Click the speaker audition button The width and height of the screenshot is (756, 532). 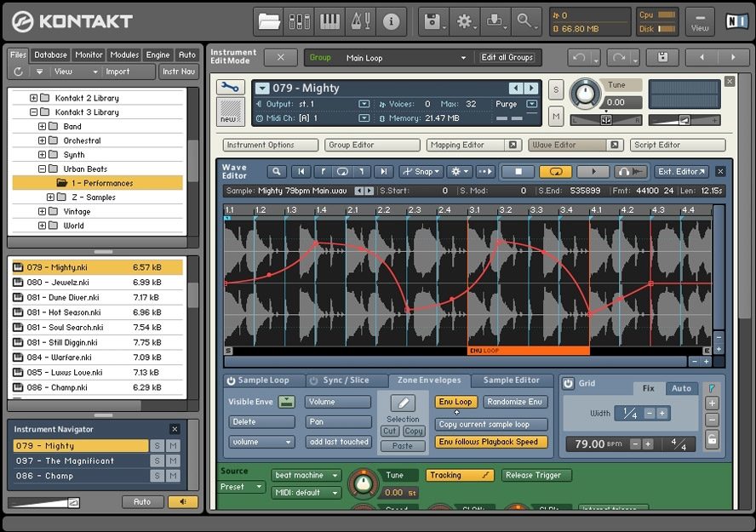click(183, 501)
